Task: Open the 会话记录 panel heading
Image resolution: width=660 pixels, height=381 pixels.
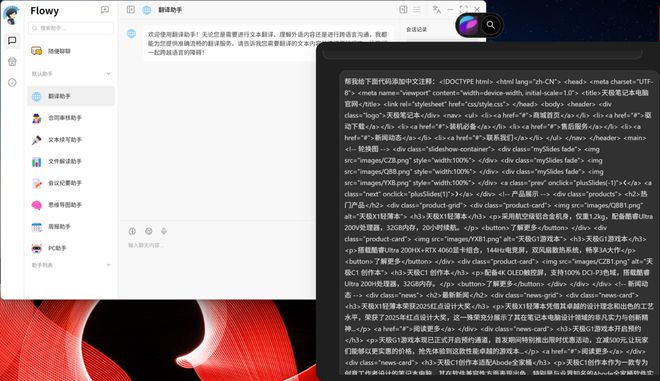Action: (x=416, y=29)
